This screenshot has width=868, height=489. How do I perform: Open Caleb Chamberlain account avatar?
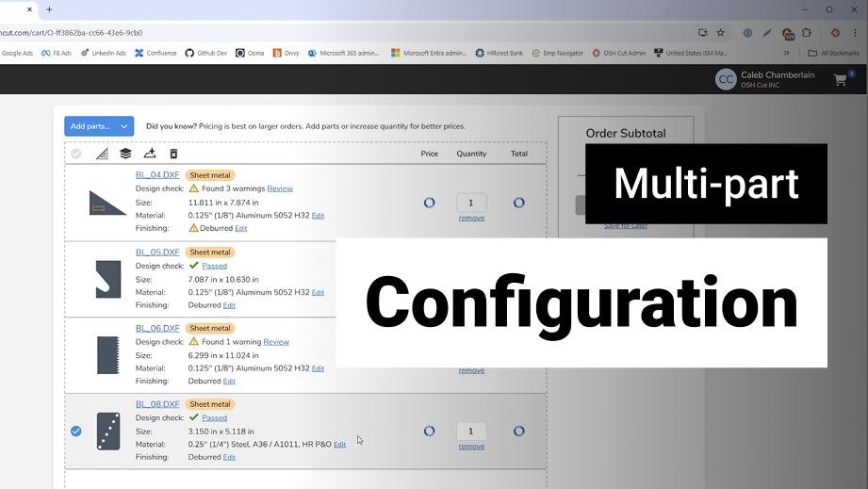[726, 80]
